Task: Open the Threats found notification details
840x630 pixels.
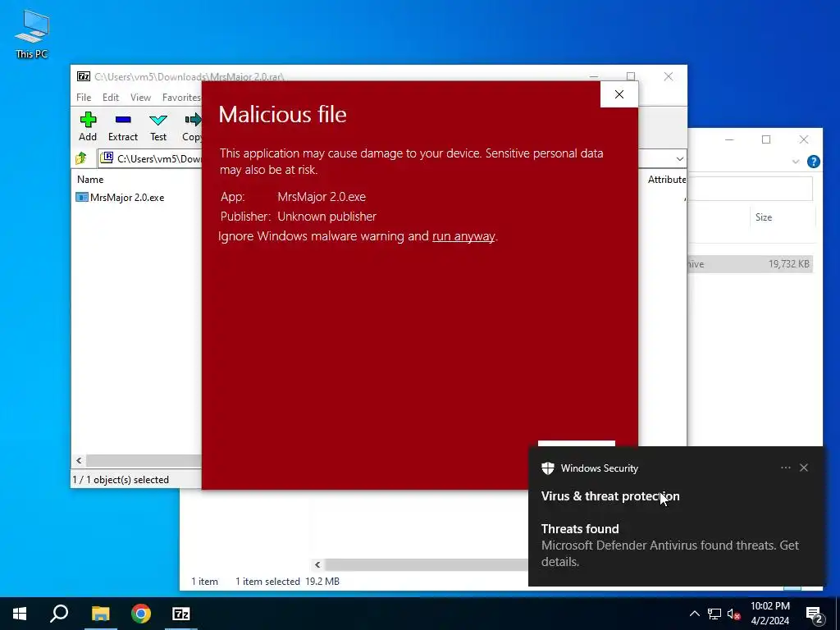Action: pos(669,545)
